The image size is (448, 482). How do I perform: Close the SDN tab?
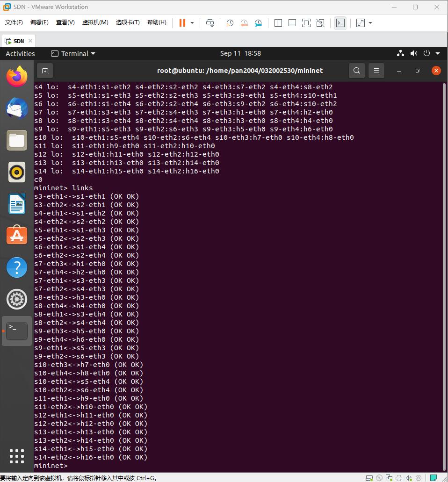pos(30,41)
